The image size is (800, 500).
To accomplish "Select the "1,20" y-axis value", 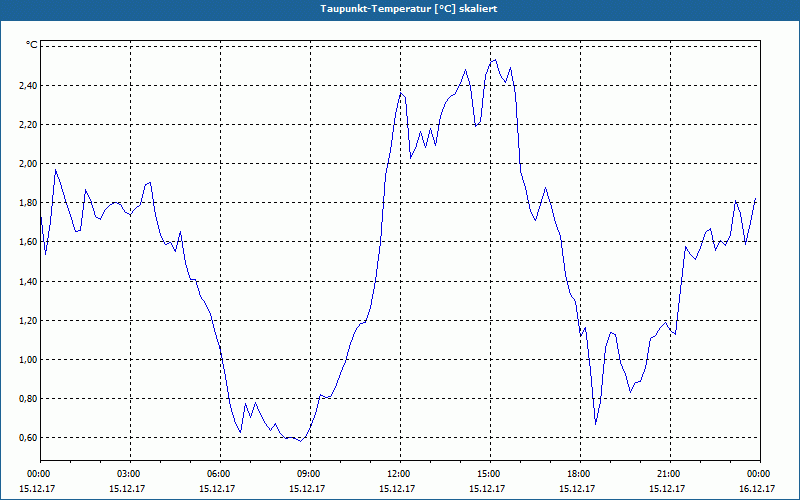I will coord(28,320).
